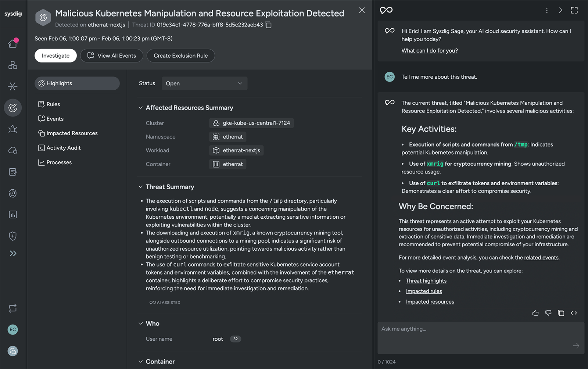Expand the Sysdig Sage panel to fullscreen

574,10
